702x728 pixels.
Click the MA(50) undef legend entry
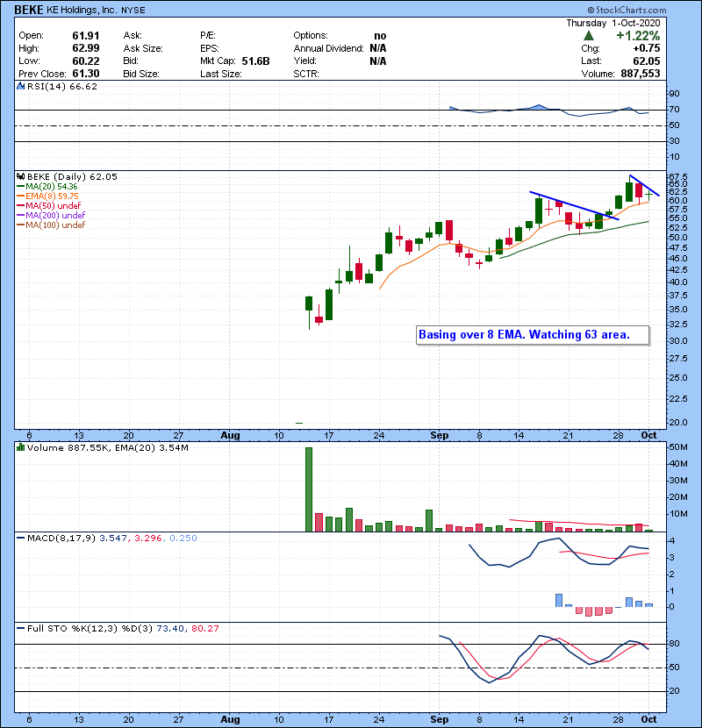(x=48, y=205)
